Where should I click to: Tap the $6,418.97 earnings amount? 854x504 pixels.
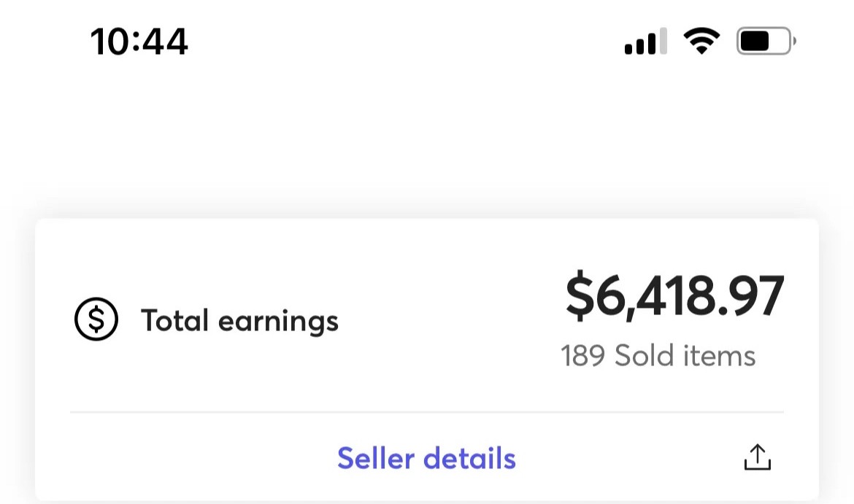pos(674,296)
